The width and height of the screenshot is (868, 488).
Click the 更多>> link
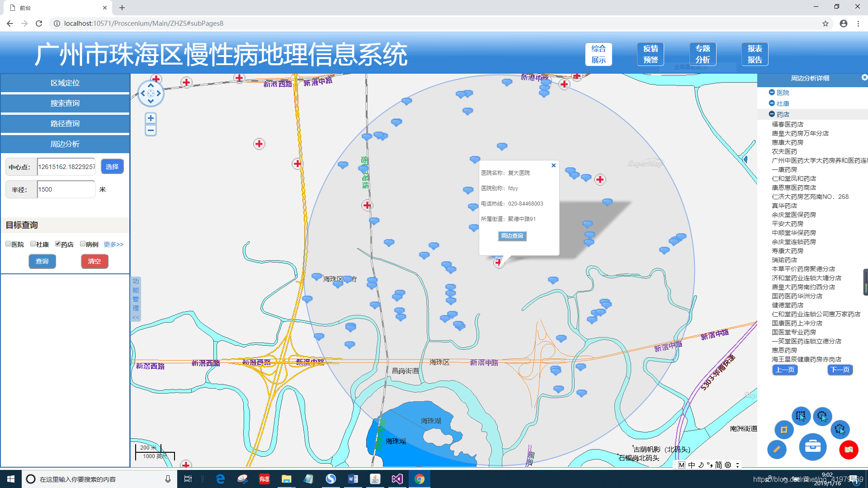click(x=113, y=244)
